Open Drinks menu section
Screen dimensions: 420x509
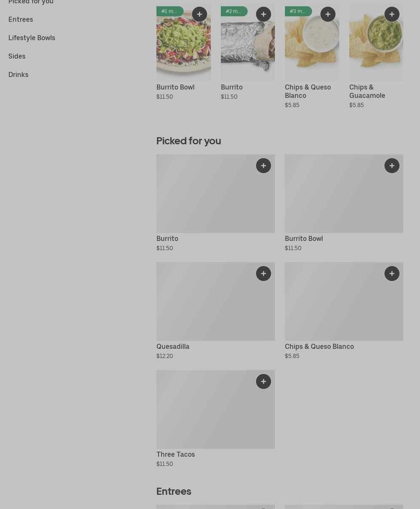click(x=18, y=74)
